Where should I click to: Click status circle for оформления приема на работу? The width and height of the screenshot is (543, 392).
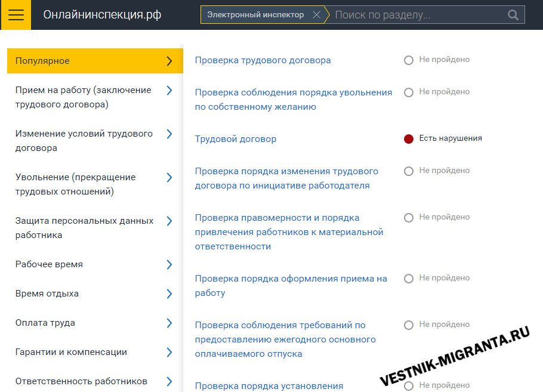coord(409,279)
